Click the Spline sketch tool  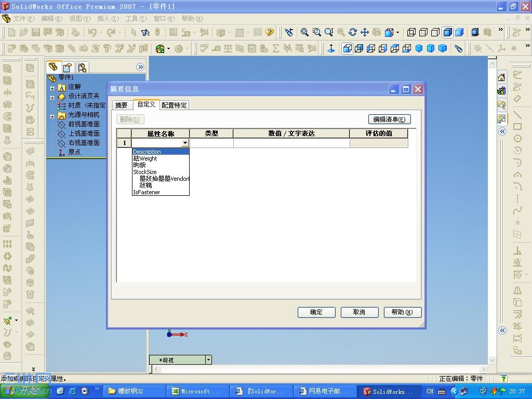(517, 210)
